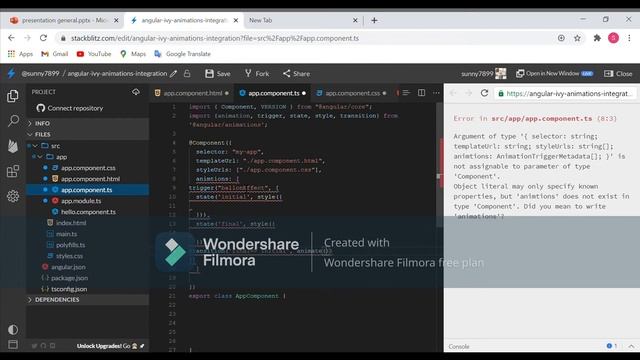This screenshot has height=360, width=640.
Task: Open app.component.css in file tree
Action: pyautogui.click(x=88, y=168)
